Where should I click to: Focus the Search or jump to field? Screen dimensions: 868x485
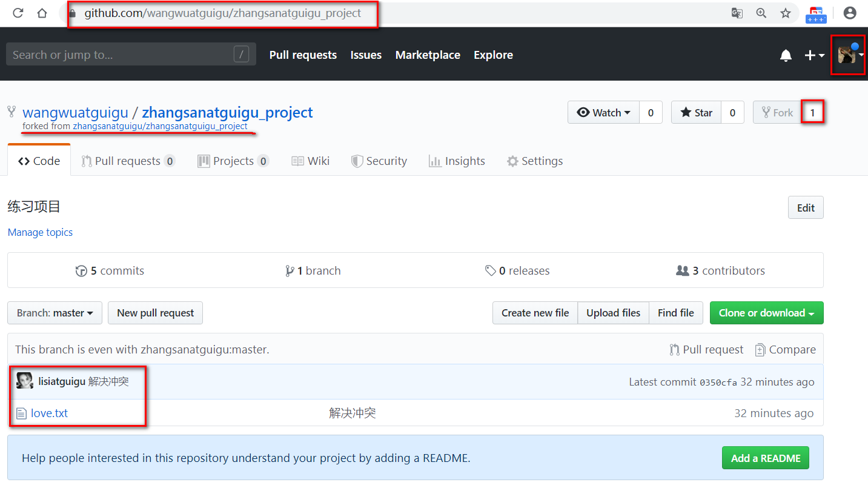pos(131,55)
